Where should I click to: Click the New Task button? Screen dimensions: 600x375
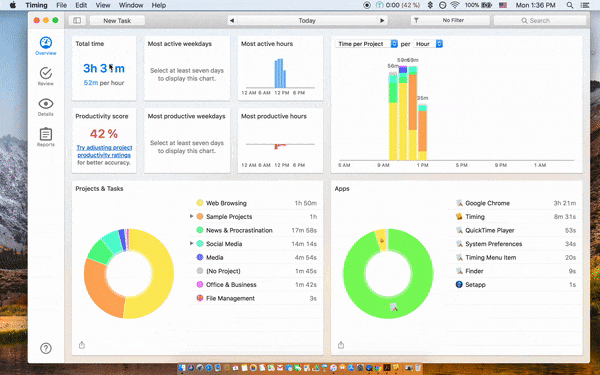click(x=117, y=21)
